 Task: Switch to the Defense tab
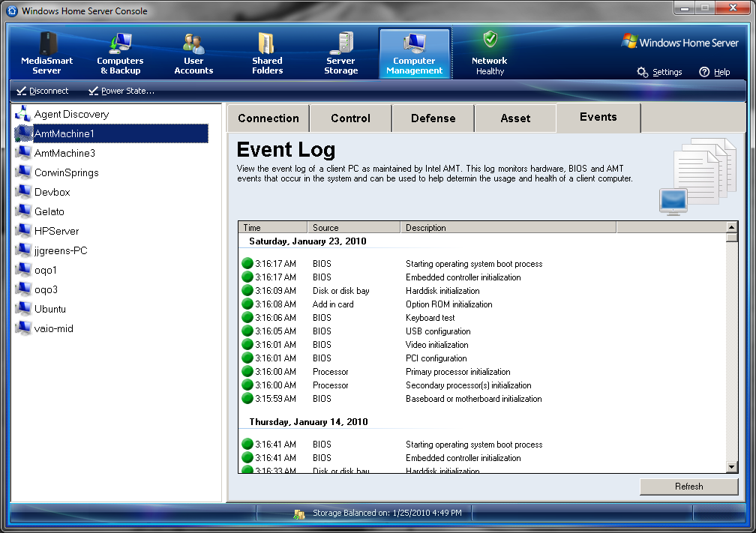(x=433, y=118)
